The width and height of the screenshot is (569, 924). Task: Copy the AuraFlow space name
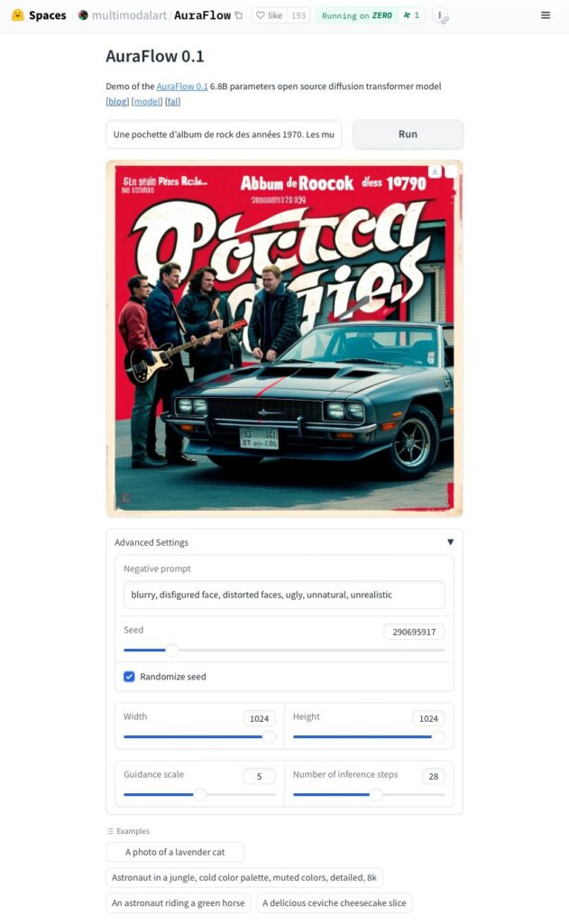point(239,15)
